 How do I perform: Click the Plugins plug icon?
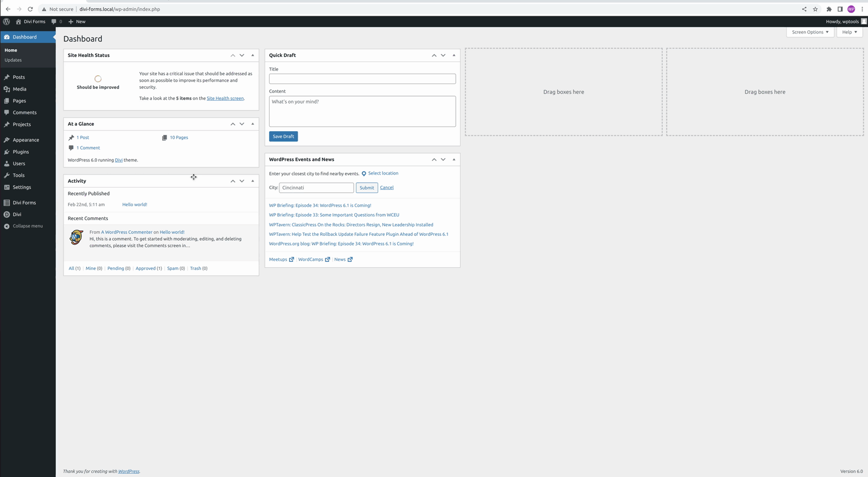coord(7,152)
